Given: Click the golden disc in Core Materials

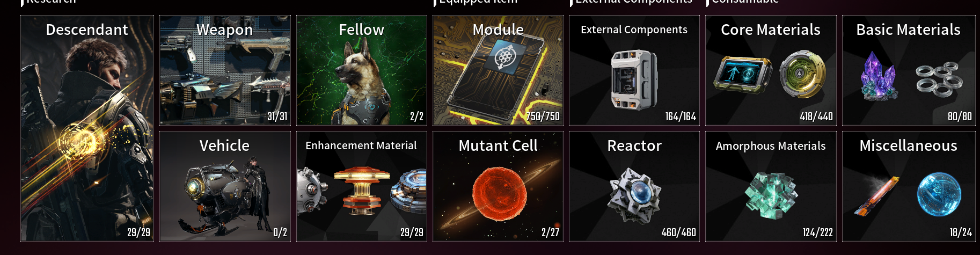Looking at the screenshot, I should [x=802, y=74].
